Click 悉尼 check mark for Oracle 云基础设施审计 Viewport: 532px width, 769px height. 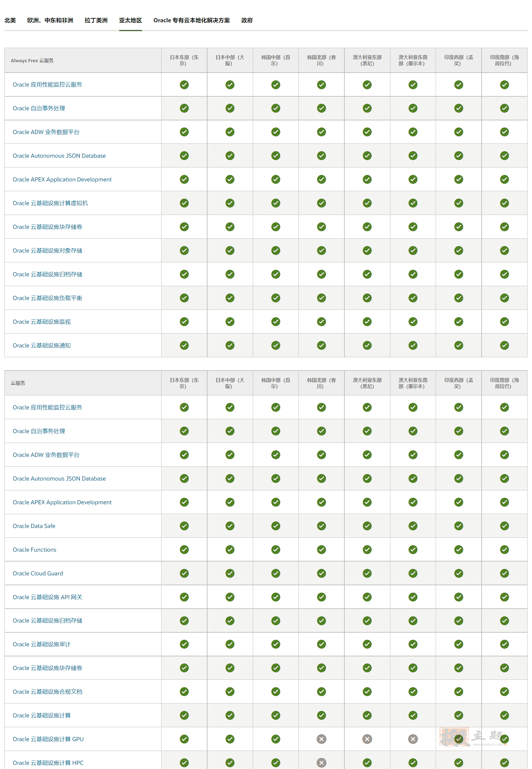click(367, 644)
